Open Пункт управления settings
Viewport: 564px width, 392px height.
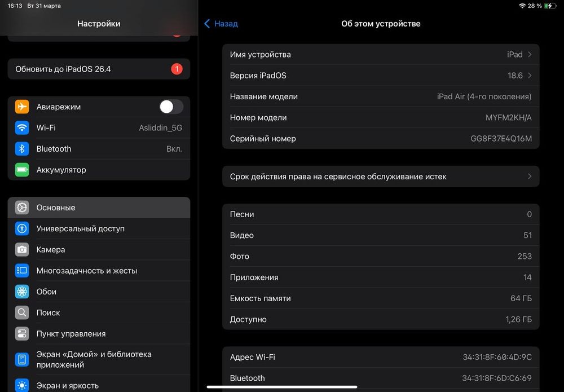click(x=99, y=334)
